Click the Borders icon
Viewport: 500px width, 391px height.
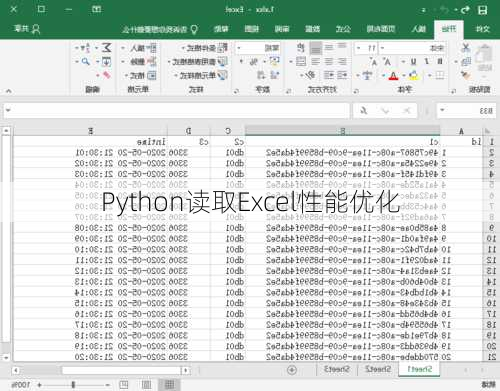440,76
